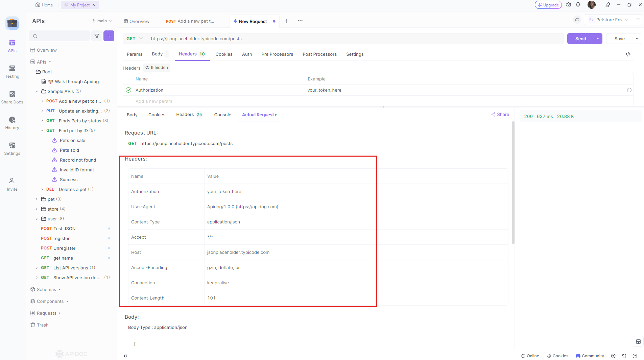
Task: Switch to the Auth tab
Action: point(247,54)
